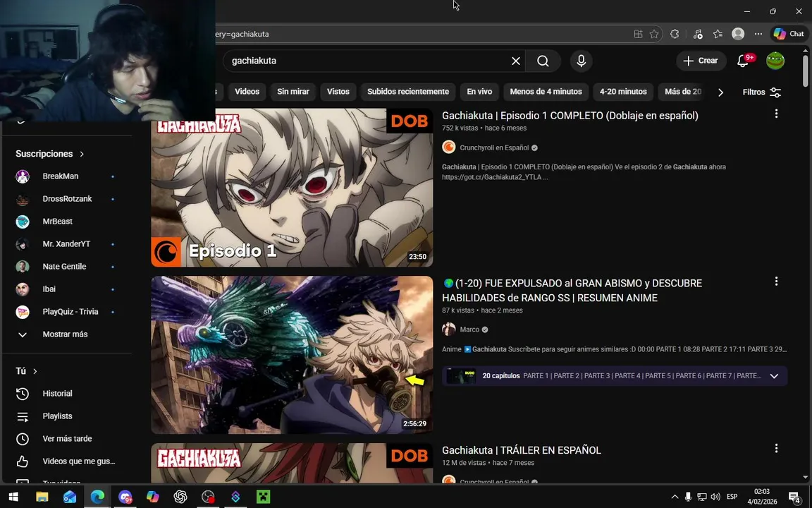Screen dimensions: 812x508
Task: Switch ESP keyboard language indicator
Action: (732, 497)
